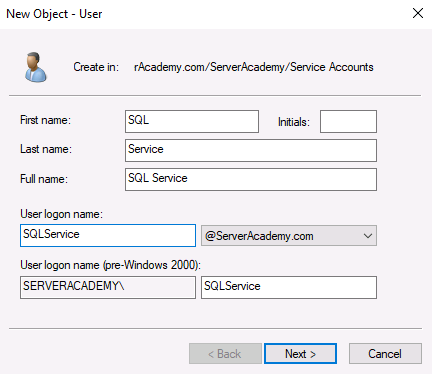Focus the empty Initials field
The image size is (432, 374).
click(x=348, y=121)
